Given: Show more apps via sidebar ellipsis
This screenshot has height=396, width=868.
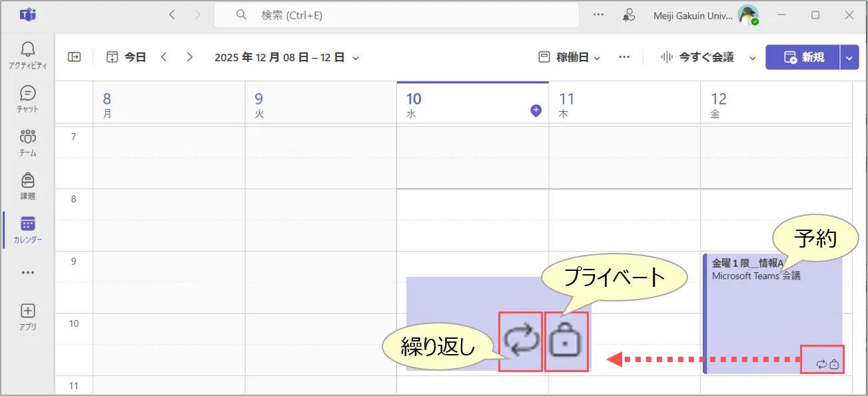Looking at the screenshot, I should 27,273.
